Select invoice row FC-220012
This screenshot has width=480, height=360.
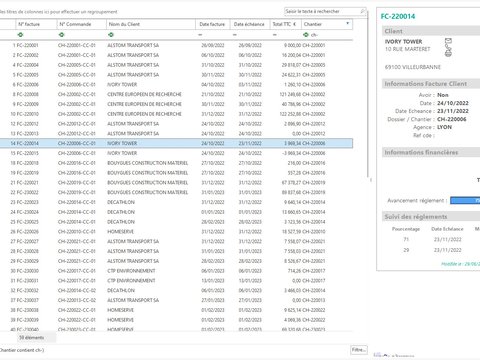click(x=176, y=124)
